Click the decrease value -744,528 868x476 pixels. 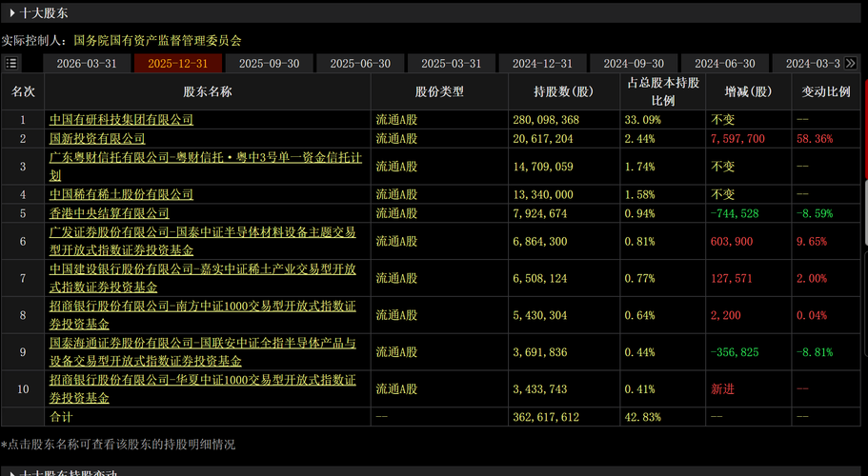click(736, 213)
